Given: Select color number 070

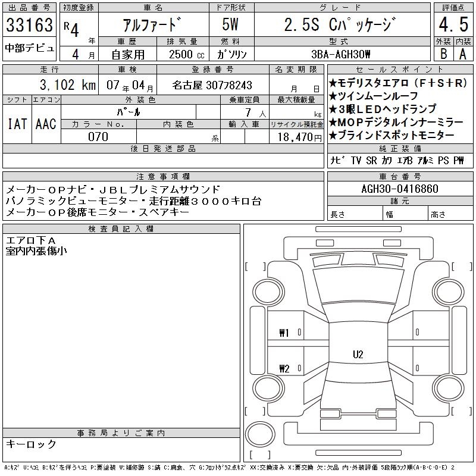Looking at the screenshot, I should point(98,137).
